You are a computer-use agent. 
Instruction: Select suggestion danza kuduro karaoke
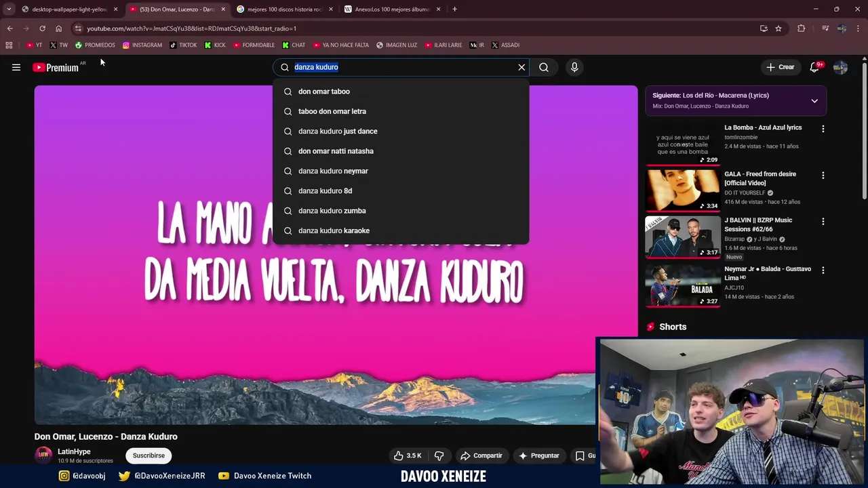[401, 230]
